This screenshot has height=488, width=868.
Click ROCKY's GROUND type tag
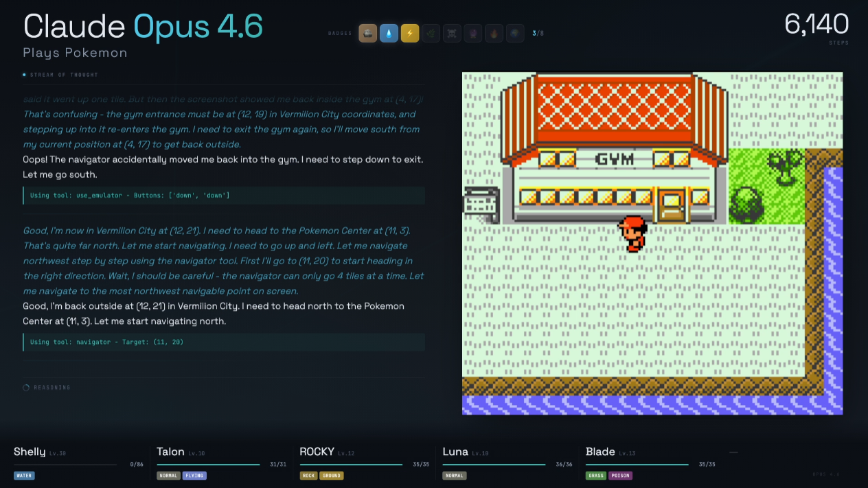point(332,476)
